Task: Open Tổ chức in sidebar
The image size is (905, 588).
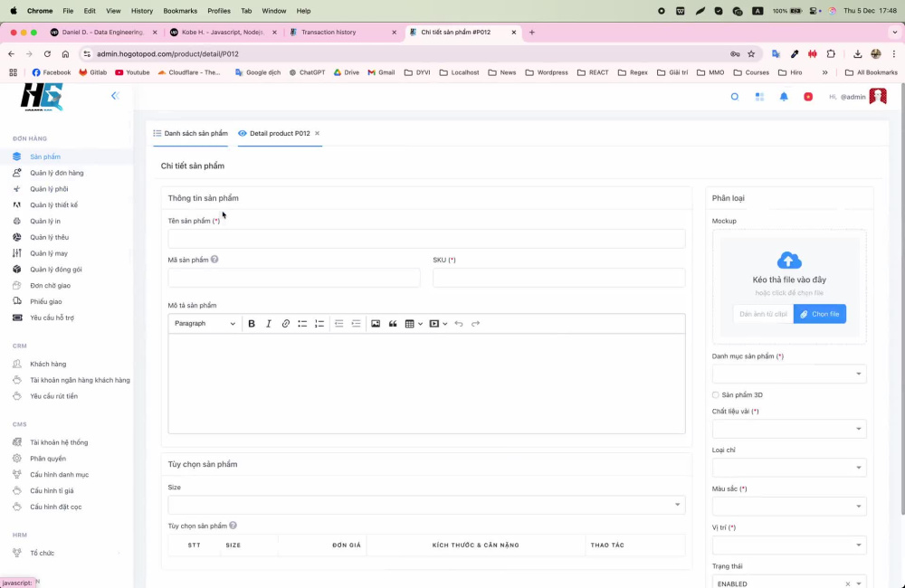Action: click(x=43, y=553)
